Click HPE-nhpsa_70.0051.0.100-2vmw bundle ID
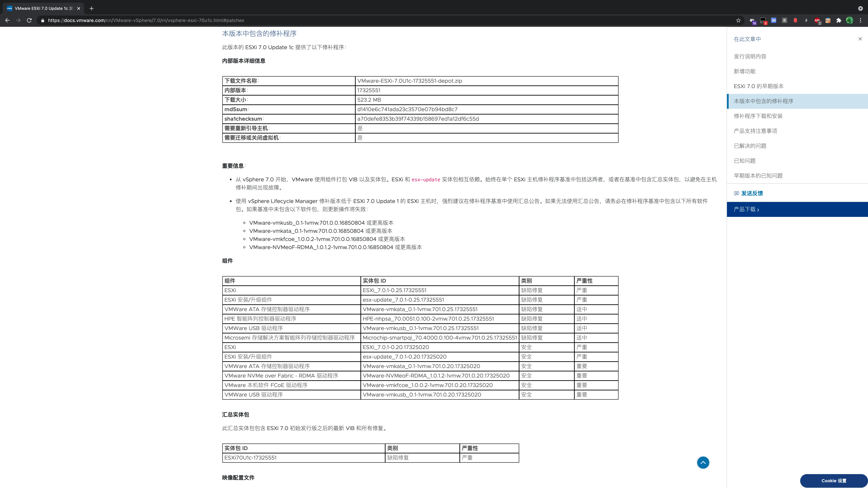868x488 pixels. [x=428, y=319]
